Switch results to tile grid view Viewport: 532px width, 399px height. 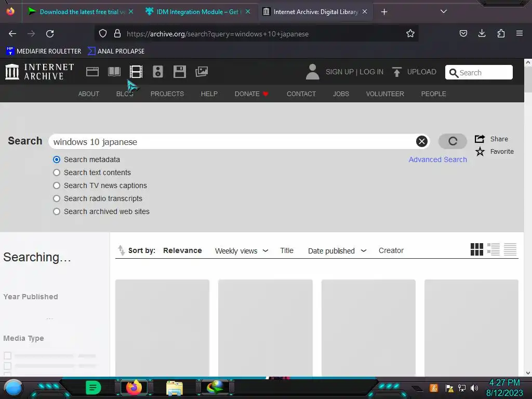(x=477, y=249)
